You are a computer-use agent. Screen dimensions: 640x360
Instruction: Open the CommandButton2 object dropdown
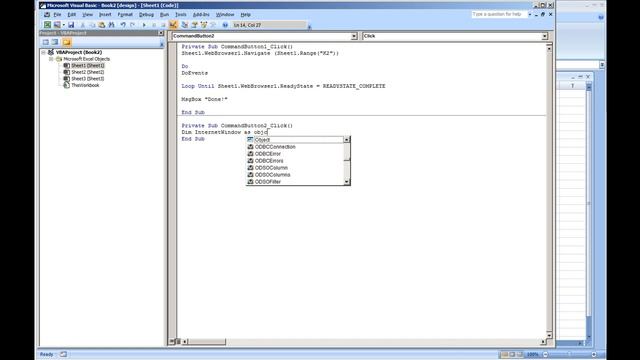pyautogui.click(x=354, y=36)
